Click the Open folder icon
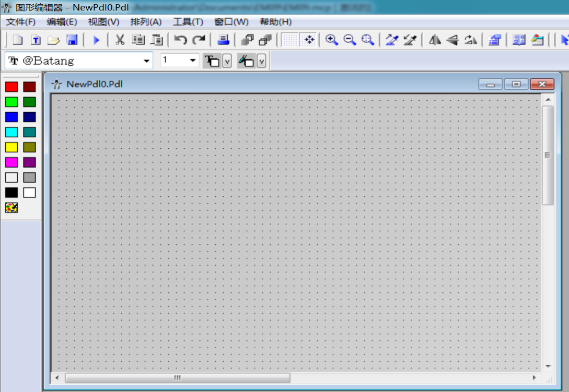This screenshot has width=569, height=392. click(54, 40)
